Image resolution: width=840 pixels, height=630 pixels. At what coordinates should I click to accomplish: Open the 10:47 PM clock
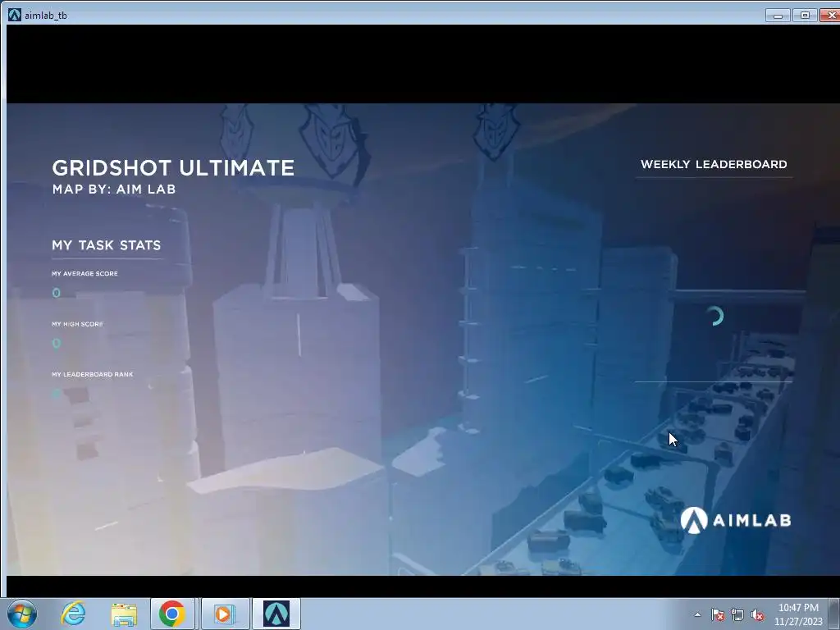(x=798, y=614)
